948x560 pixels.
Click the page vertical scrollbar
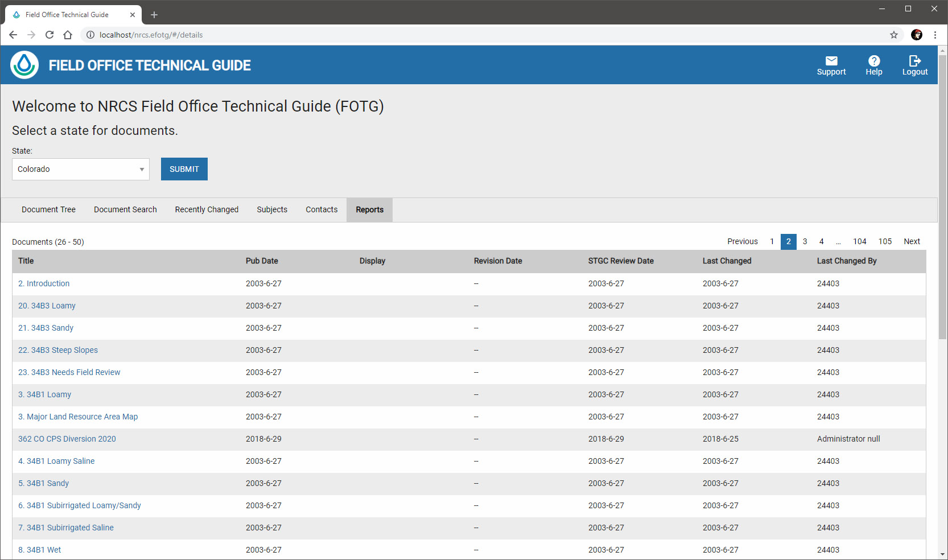pos(943,196)
